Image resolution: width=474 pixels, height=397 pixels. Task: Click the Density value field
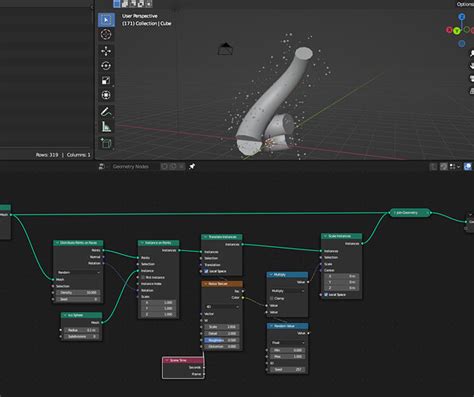click(78, 292)
